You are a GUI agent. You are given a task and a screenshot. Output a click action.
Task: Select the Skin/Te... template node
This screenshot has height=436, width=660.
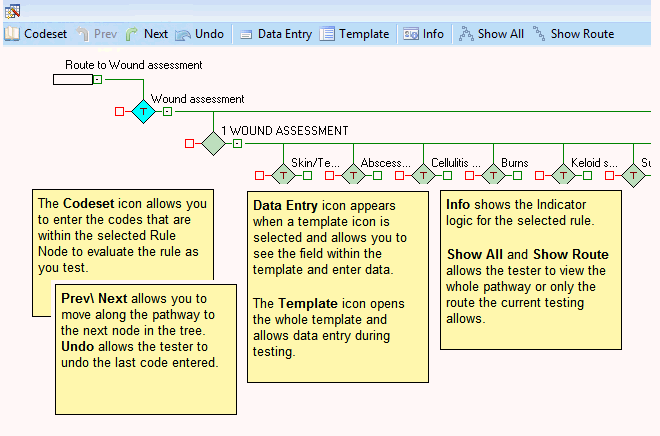(283, 176)
